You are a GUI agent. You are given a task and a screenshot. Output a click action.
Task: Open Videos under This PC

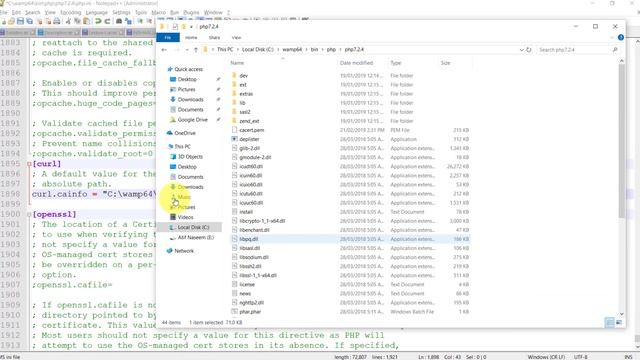(x=182, y=217)
